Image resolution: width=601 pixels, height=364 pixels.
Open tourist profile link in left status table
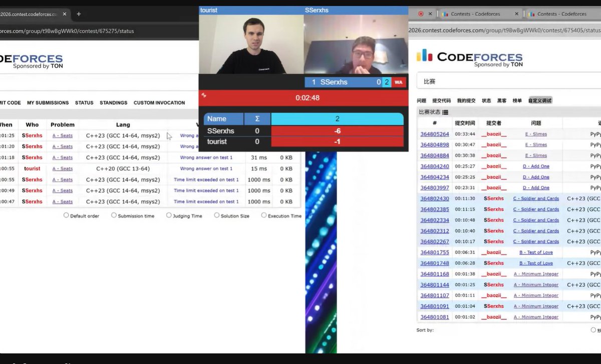pos(32,169)
